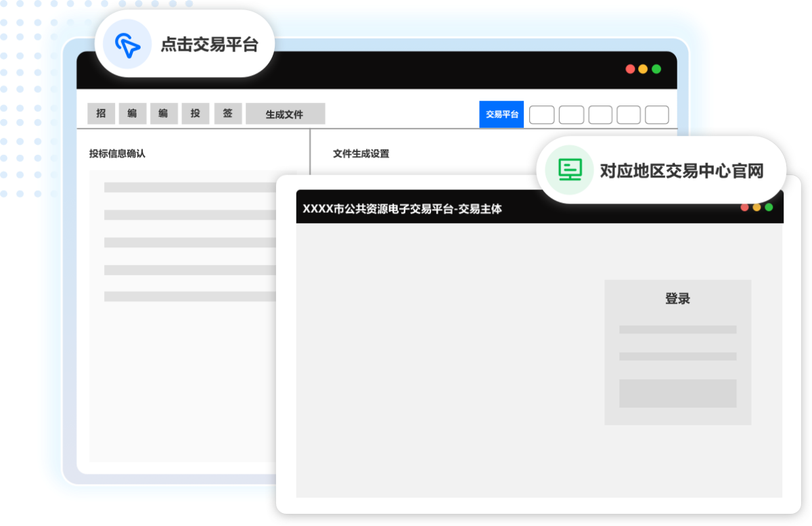Viewport: 812px width, 526px height.
Task: Select the second 编 toolbar icon
Action: 164,114
